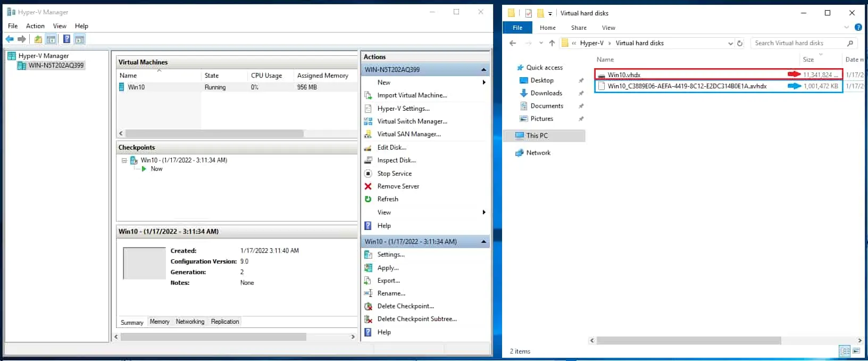Open Inspect Disk action
868x361 pixels.
pyautogui.click(x=396, y=160)
